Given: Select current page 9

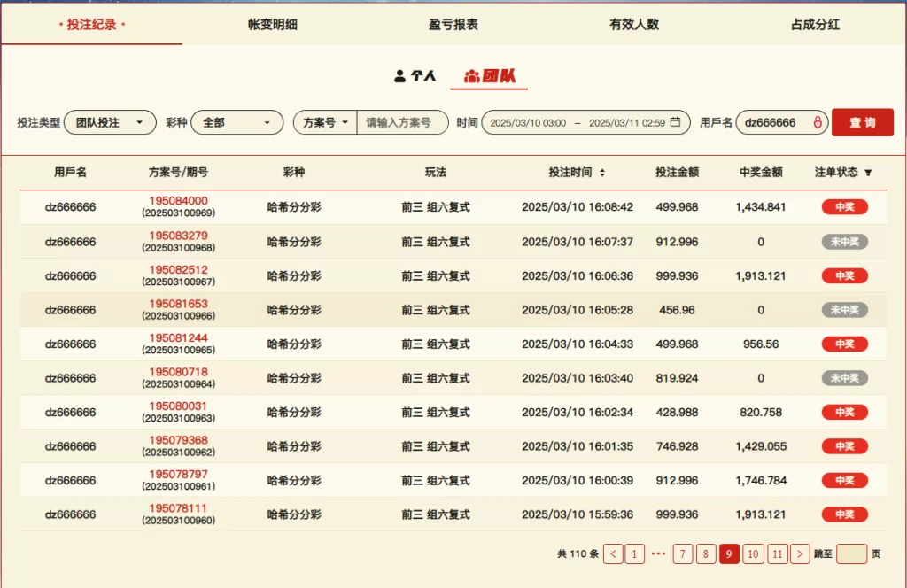Looking at the screenshot, I should pos(729,553).
